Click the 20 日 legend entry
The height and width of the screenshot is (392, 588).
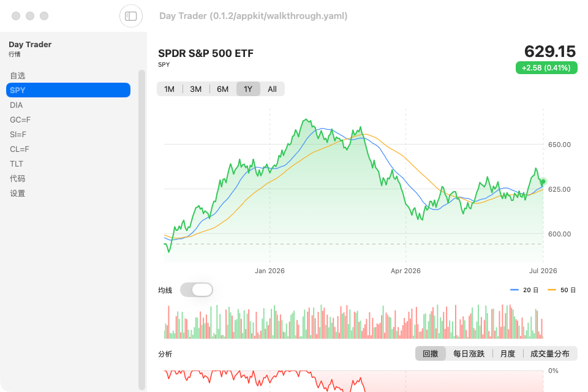click(525, 290)
